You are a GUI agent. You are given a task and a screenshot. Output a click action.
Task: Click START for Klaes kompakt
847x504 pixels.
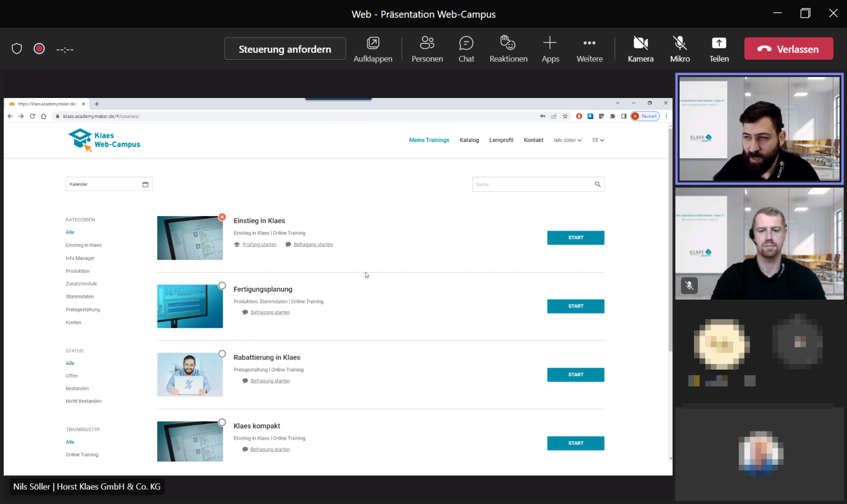coord(575,443)
